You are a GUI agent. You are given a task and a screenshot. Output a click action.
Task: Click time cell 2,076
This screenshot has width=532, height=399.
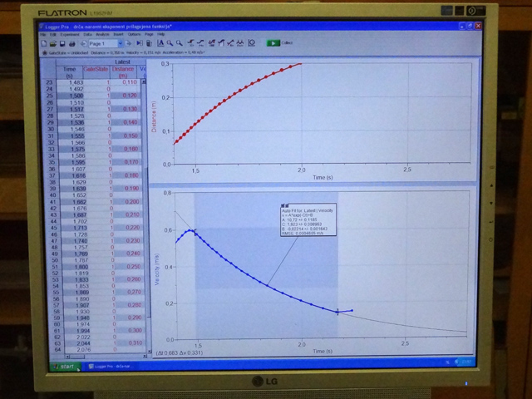(84, 349)
